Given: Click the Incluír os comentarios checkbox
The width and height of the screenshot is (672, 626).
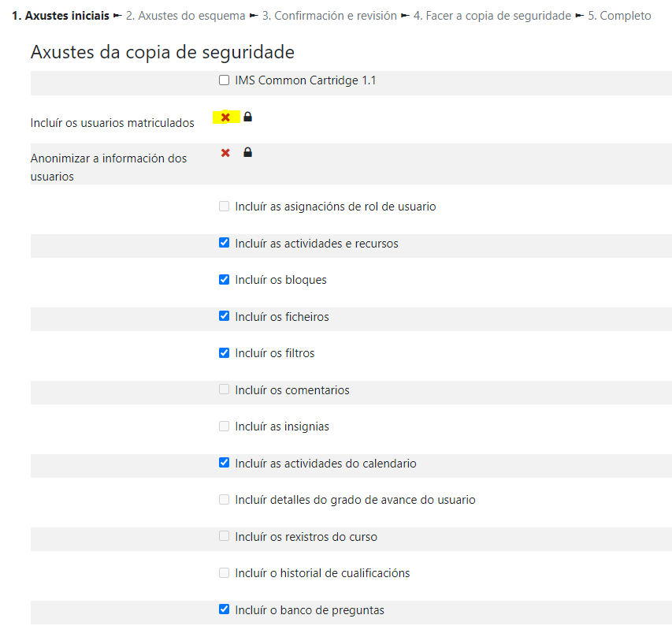Looking at the screenshot, I should click(225, 390).
